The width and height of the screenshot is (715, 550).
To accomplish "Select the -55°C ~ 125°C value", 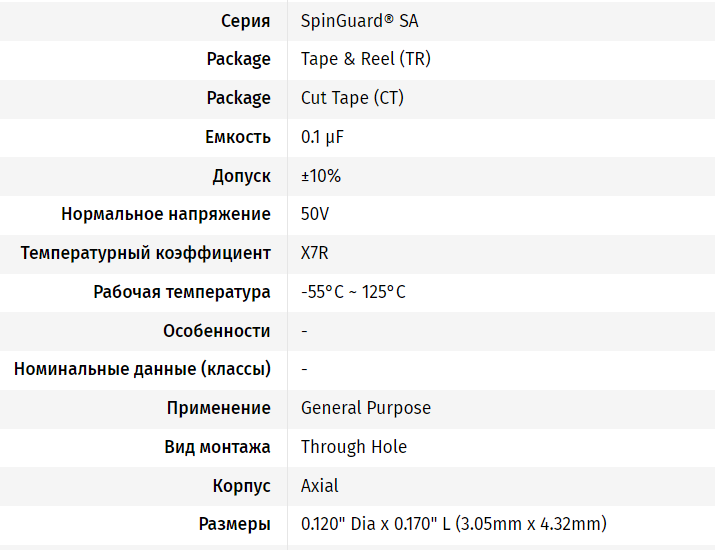I will pyautogui.click(x=353, y=292).
